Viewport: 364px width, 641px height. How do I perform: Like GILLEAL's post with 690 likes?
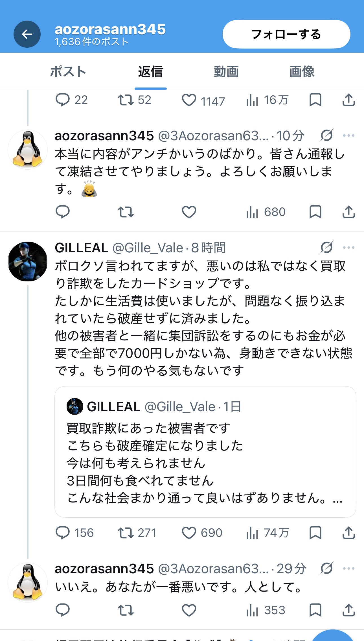(189, 533)
